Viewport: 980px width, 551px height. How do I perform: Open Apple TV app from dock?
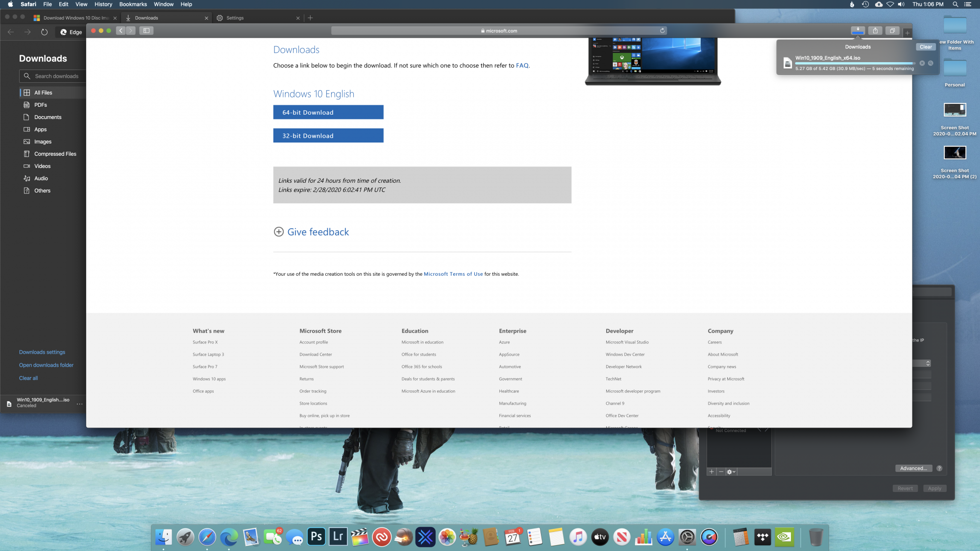coord(600,537)
